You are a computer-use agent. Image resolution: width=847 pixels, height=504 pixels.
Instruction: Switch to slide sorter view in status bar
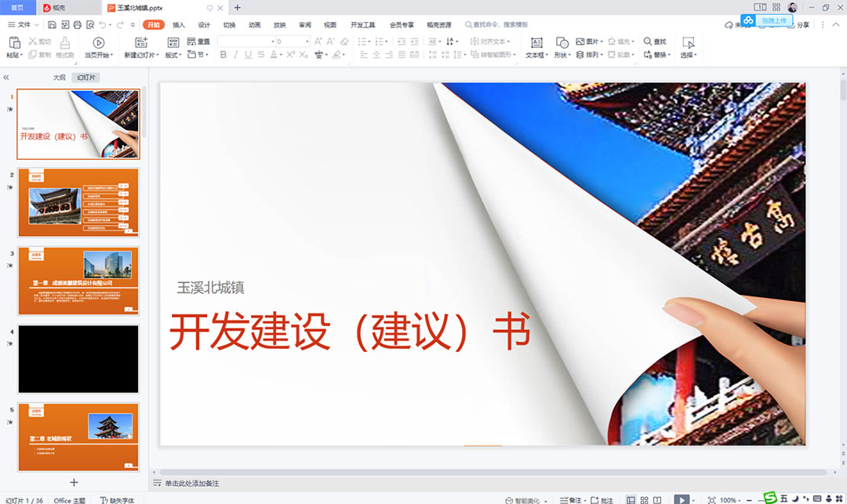[x=644, y=499]
